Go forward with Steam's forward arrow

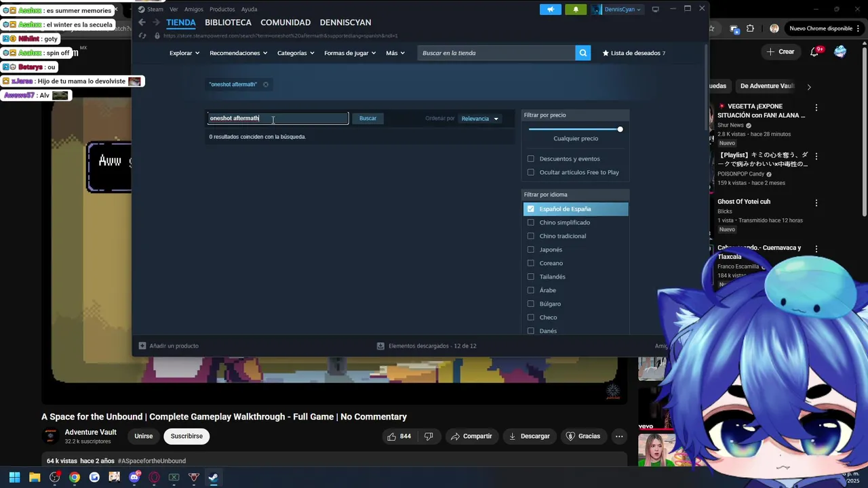point(155,22)
